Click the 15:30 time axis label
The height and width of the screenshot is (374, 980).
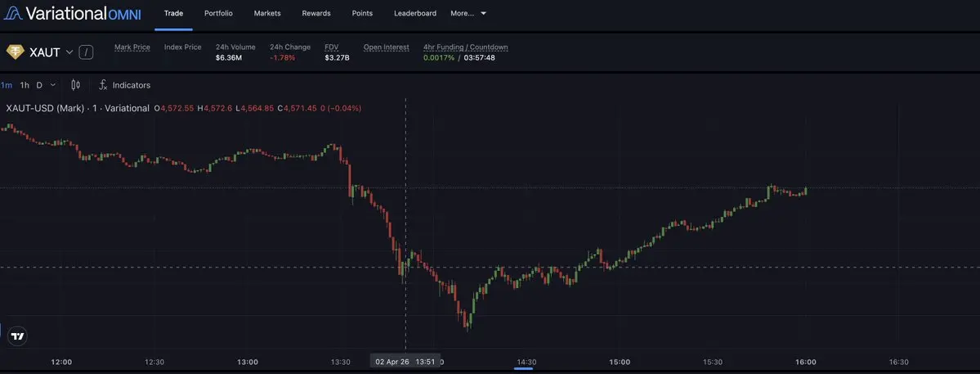coord(713,362)
